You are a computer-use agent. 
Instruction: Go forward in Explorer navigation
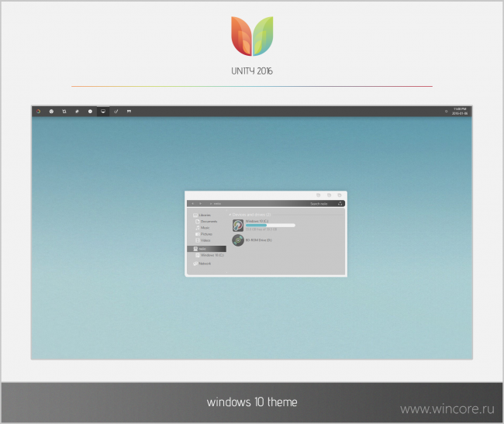(200, 204)
